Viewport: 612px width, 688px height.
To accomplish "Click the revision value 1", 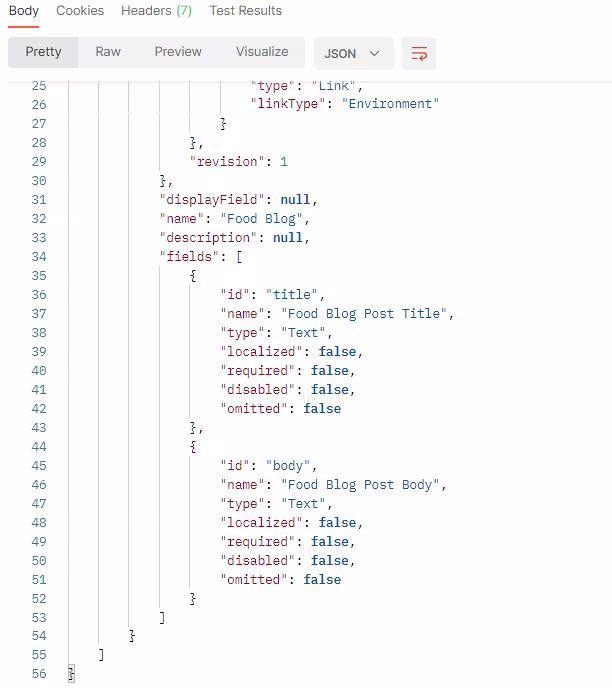I will coord(284,162).
